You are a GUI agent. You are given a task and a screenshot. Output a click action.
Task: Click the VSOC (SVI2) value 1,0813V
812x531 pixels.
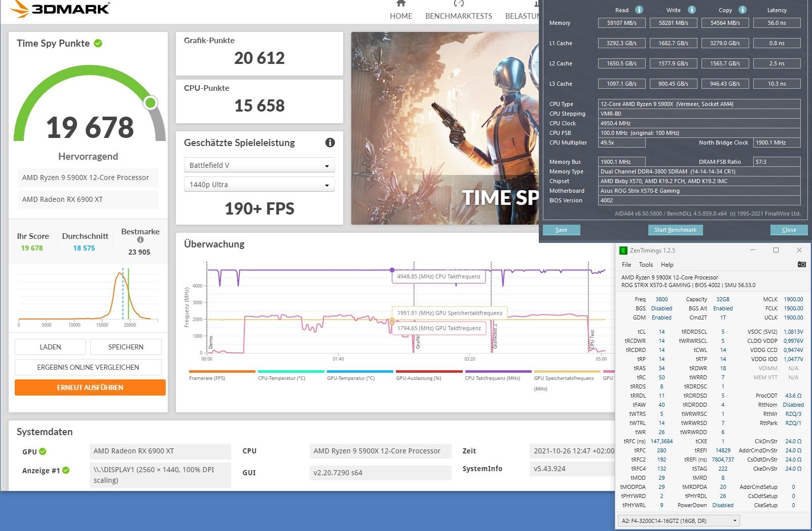(x=793, y=332)
